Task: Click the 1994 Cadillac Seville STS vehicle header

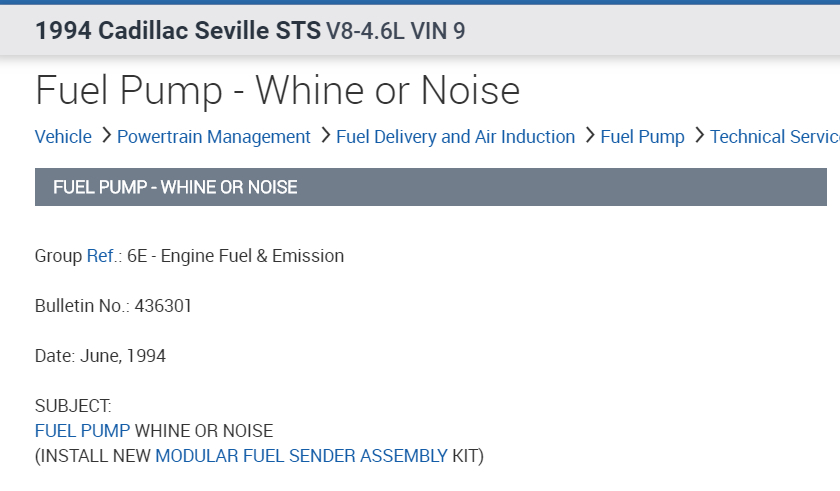Action: (x=178, y=31)
